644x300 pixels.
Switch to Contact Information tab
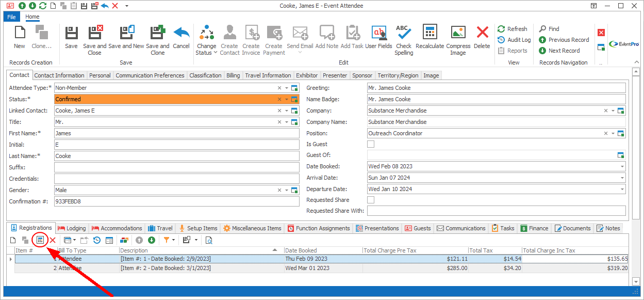click(x=59, y=75)
